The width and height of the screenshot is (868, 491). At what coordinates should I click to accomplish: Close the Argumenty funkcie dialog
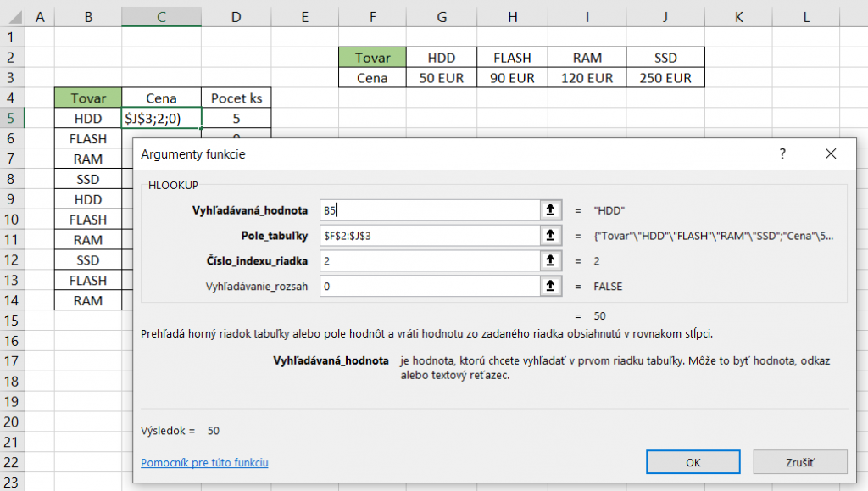831,153
